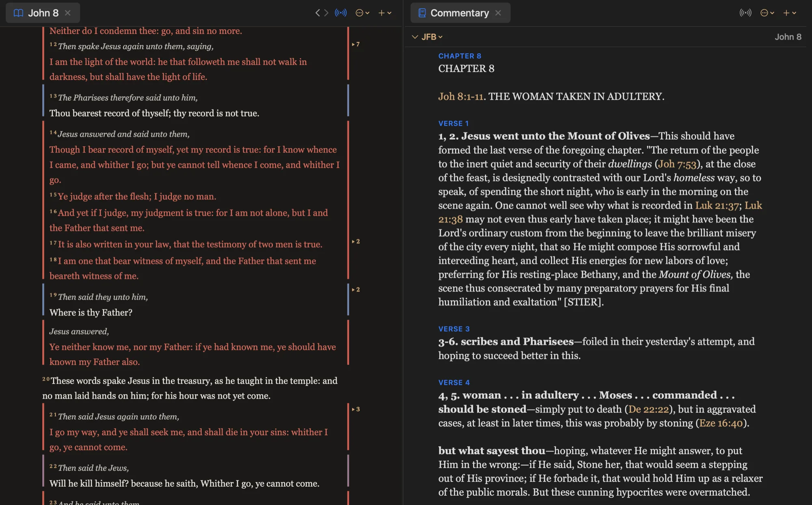Open options menu in John 8 pane
The height and width of the screenshot is (505, 812).
coord(362,13)
